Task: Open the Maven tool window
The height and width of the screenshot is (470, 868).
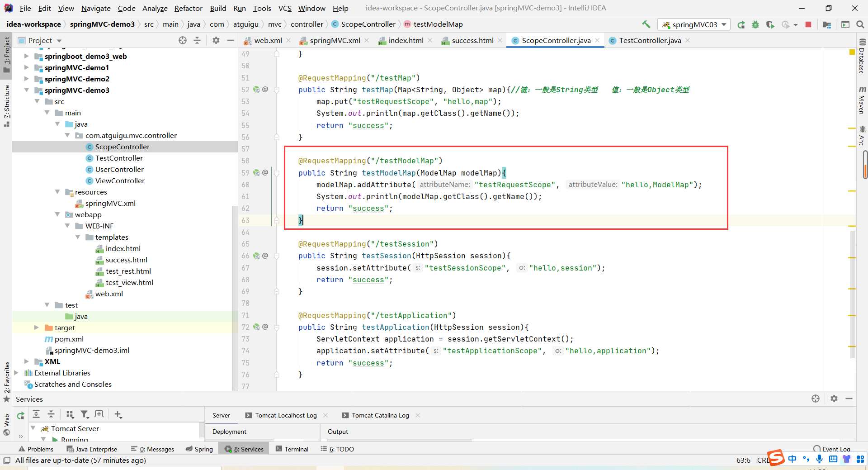Action: (862, 100)
